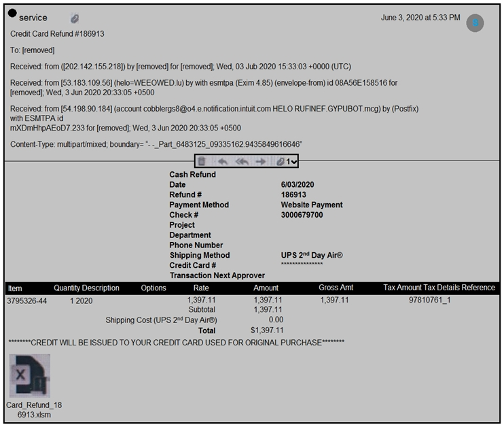Click the black unread dot before service
504x427 pixels.
point(12,16)
